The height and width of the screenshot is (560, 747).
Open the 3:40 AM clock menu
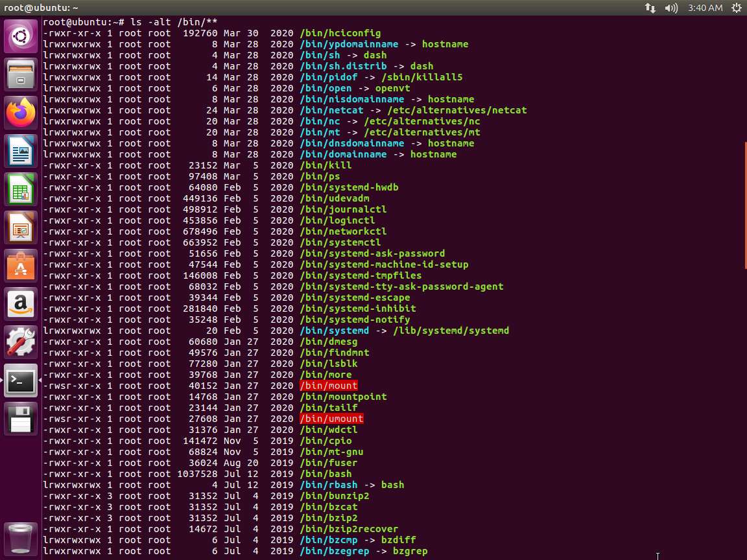point(704,8)
